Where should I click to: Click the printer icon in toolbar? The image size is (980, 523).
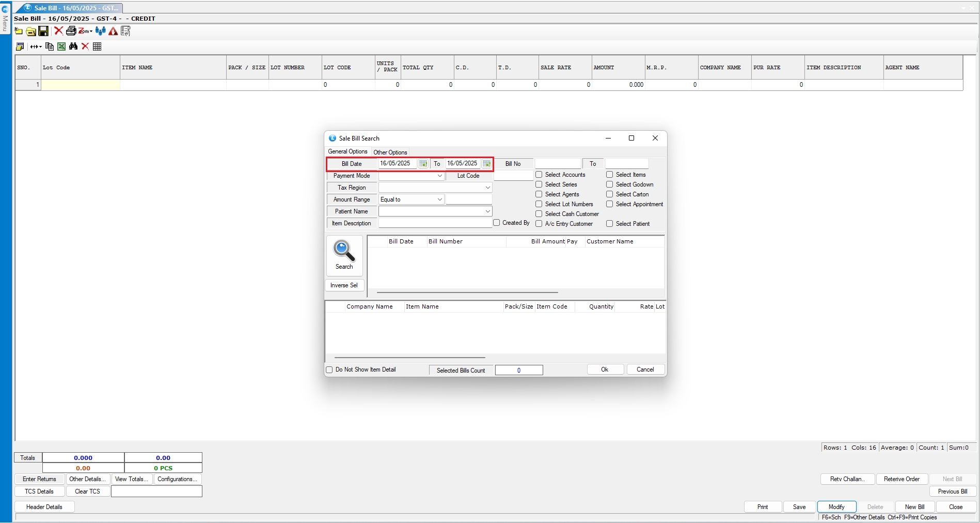pyautogui.click(x=71, y=32)
